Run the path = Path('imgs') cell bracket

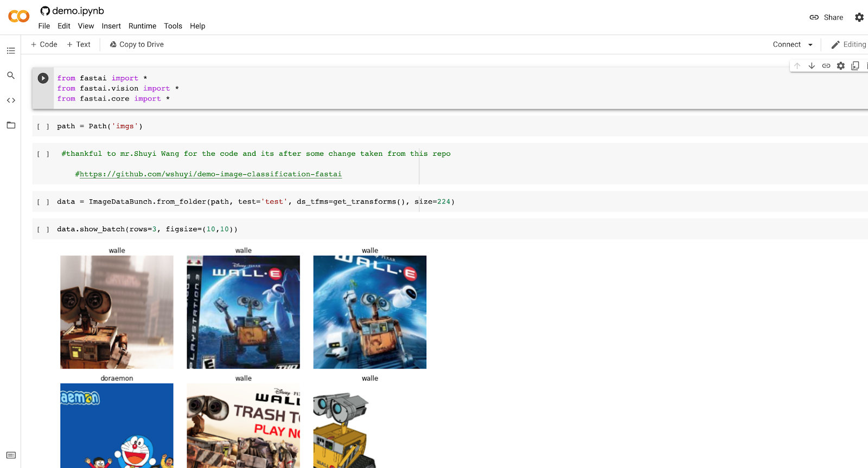pyautogui.click(x=43, y=127)
